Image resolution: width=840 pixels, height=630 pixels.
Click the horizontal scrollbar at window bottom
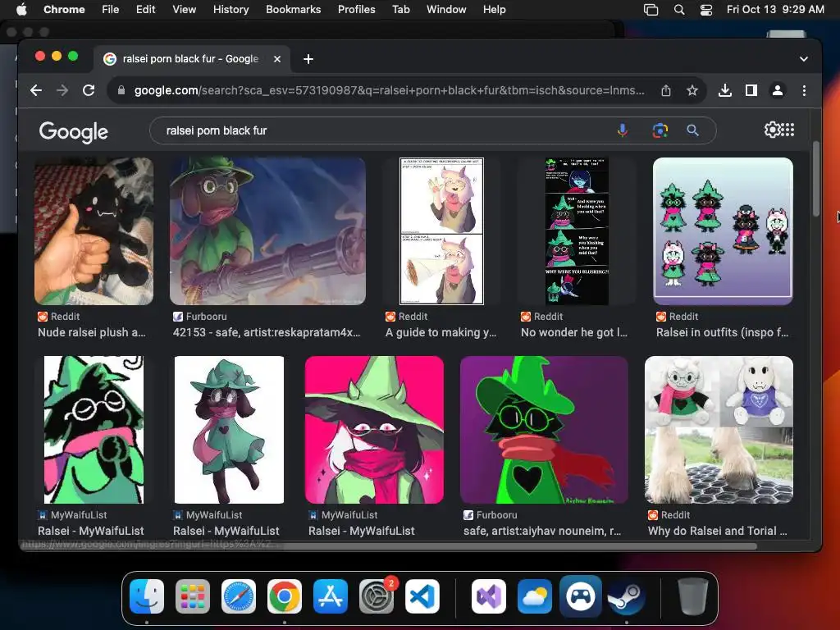(x=388, y=546)
